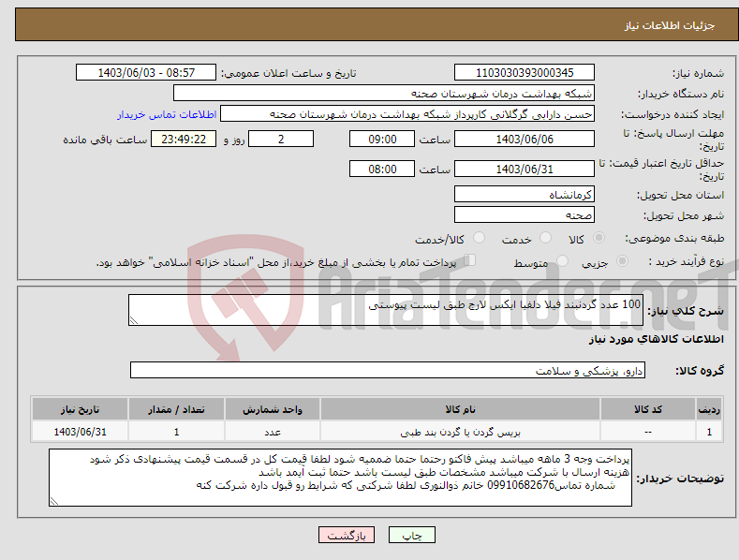The image size is (739, 560).
Task: Click the unit cell عدد in the table
Action: (273, 432)
